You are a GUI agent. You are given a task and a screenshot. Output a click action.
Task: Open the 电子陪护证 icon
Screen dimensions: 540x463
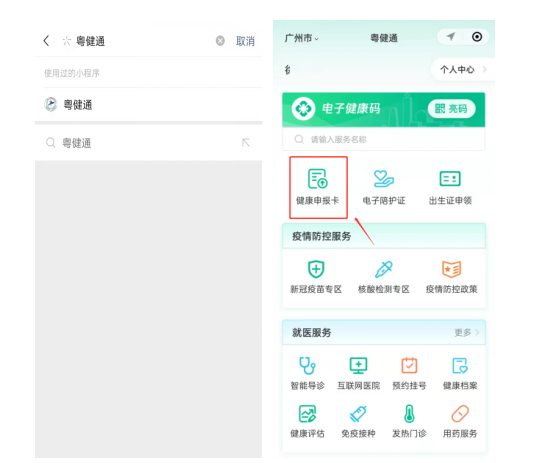(x=384, y=187)
